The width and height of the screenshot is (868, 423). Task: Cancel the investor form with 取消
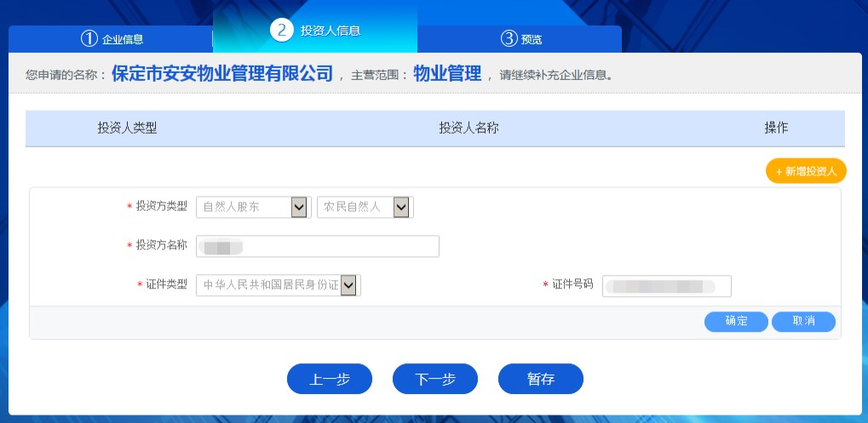pyautogui.click(x=803, y=321)
